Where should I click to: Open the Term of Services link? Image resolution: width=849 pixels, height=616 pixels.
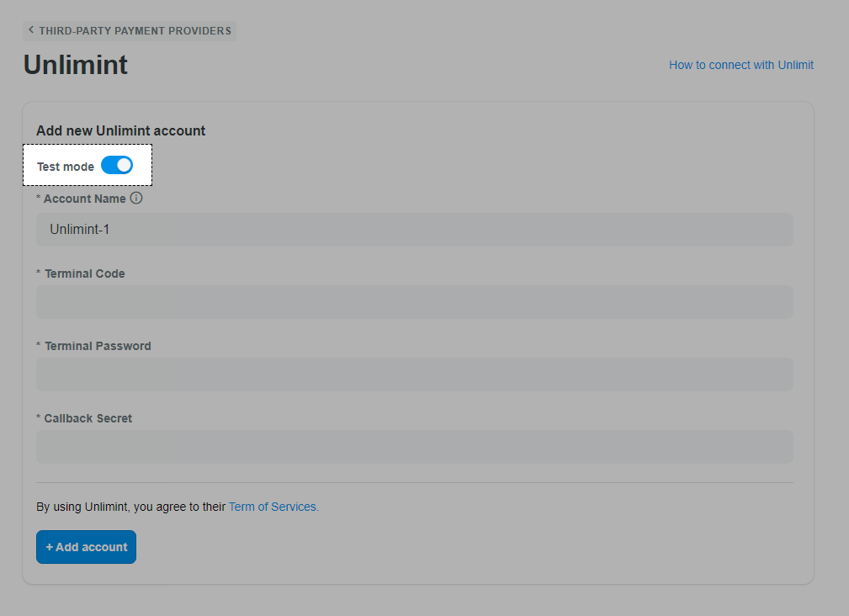point(273,507)
